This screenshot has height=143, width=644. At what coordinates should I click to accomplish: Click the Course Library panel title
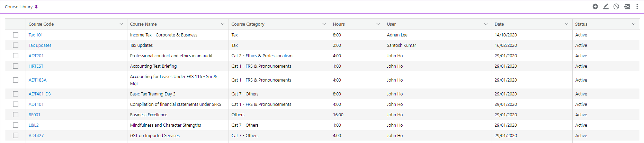19,7
